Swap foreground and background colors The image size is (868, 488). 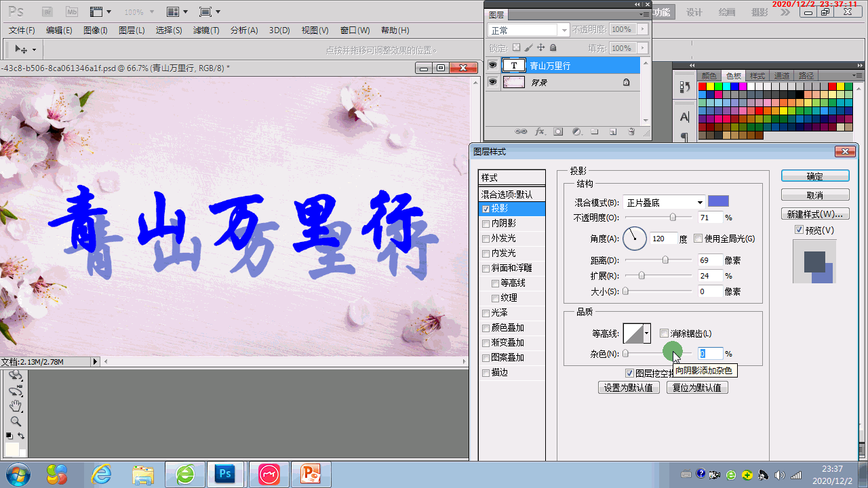tap(22, 435)
